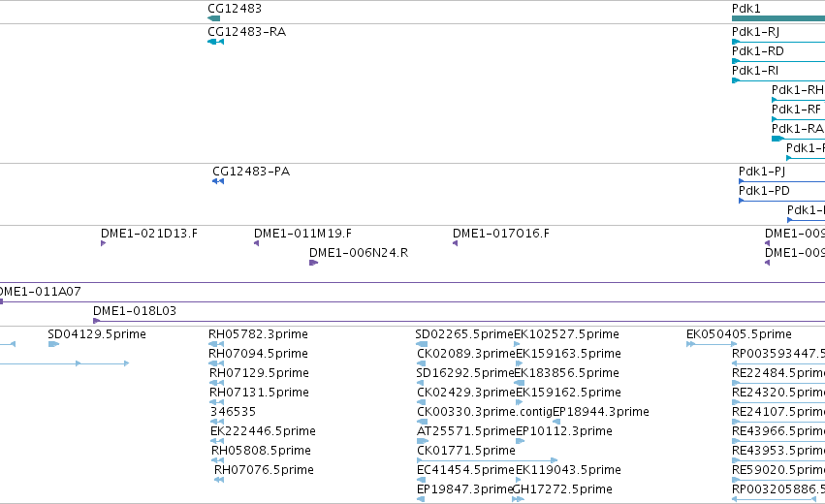Open the EP19847.3prime EST label
This screenshot has height=504, width=825.
[x=465, y=489]
